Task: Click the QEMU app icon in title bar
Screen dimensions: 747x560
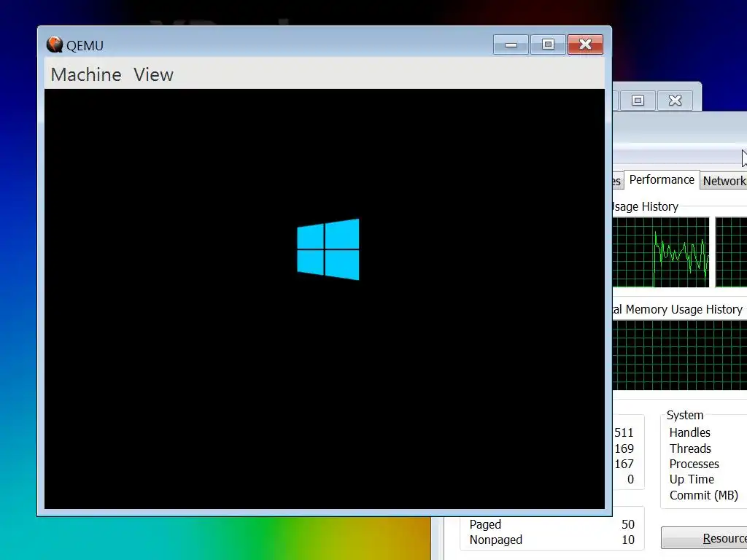Action: (54, 44)
